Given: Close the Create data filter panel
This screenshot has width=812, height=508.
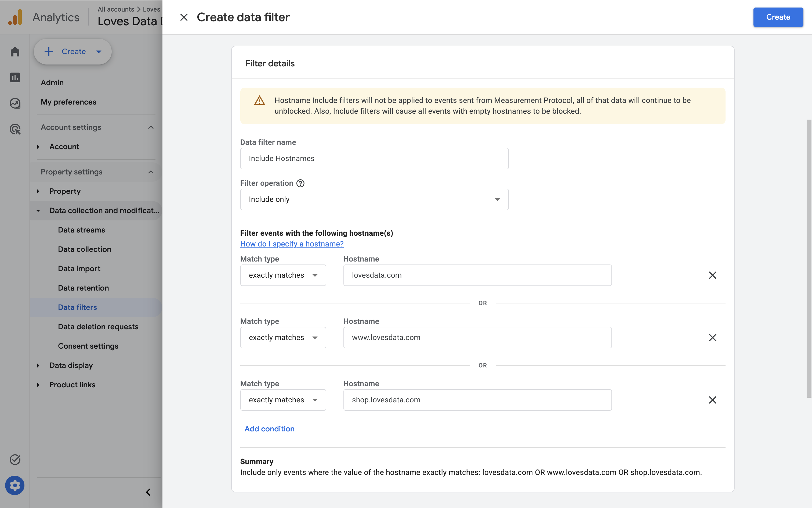Looking at the screenshot, I should click(184, 17).
